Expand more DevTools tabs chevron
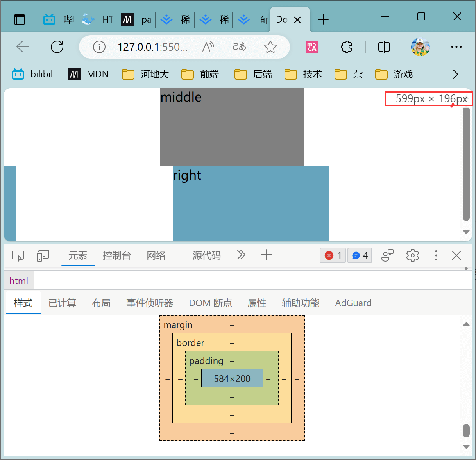Image resolution: width=476 pixels, height=460 pixels. click(x=241, y=255)
